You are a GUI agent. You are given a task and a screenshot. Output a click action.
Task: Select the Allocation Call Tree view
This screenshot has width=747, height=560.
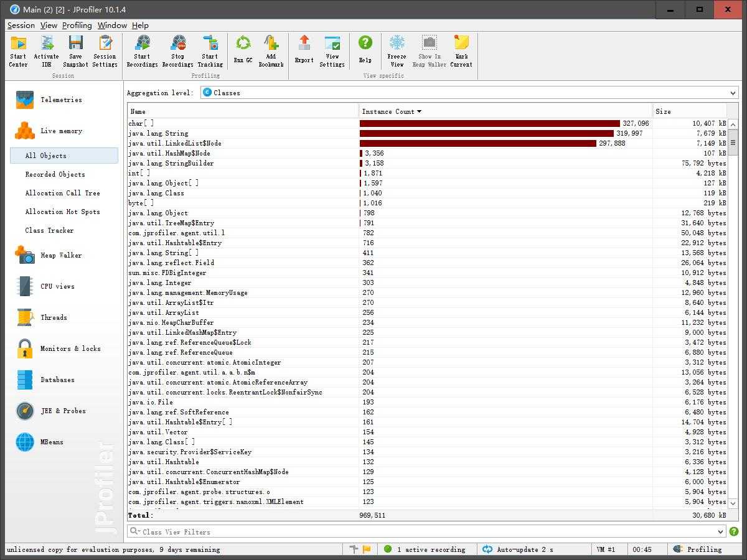[x=64, y=193]
